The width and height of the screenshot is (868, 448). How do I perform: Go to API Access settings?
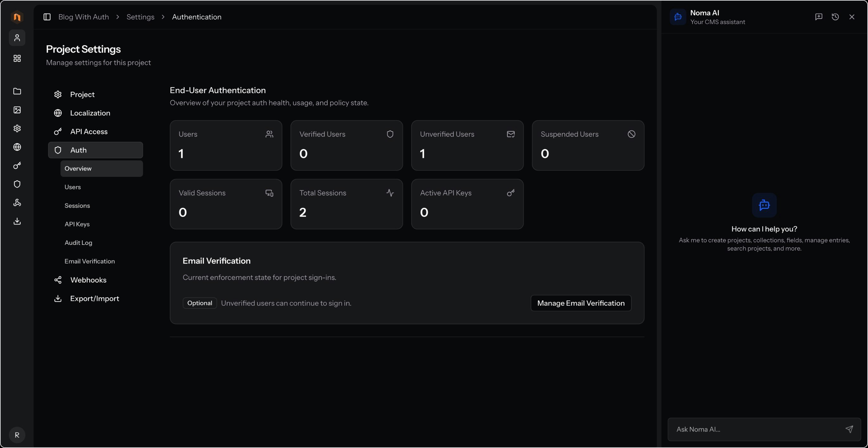coord(89,132)
